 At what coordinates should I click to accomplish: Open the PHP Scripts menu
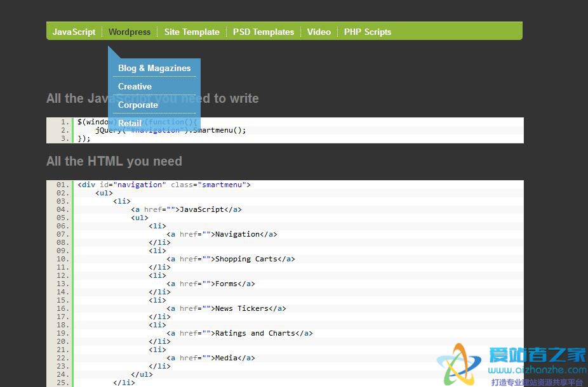coord(368,32)
